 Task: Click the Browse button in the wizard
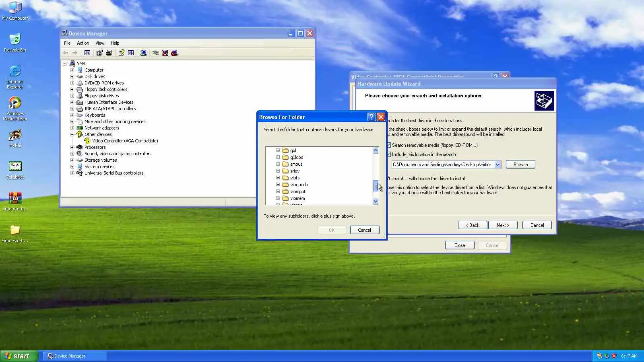[520, 165]
